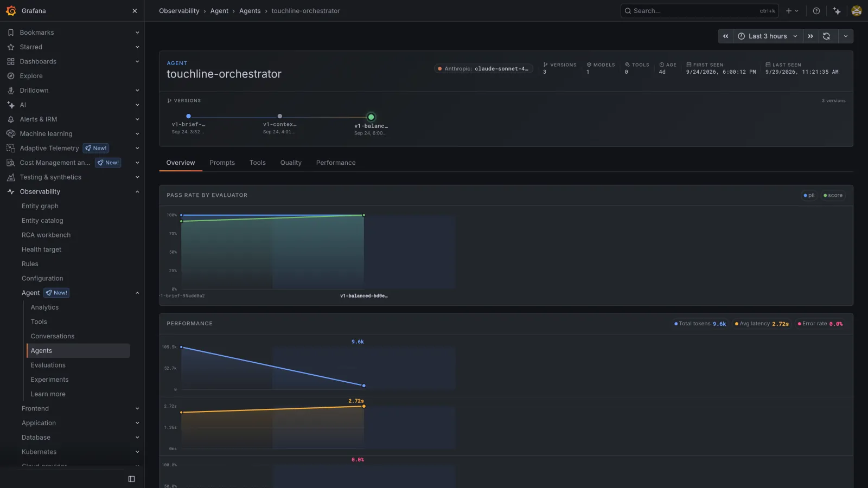Toggle the Total tokens legend series
The image size is (868, 488).
pyautogui.click(x=700, y=324)
